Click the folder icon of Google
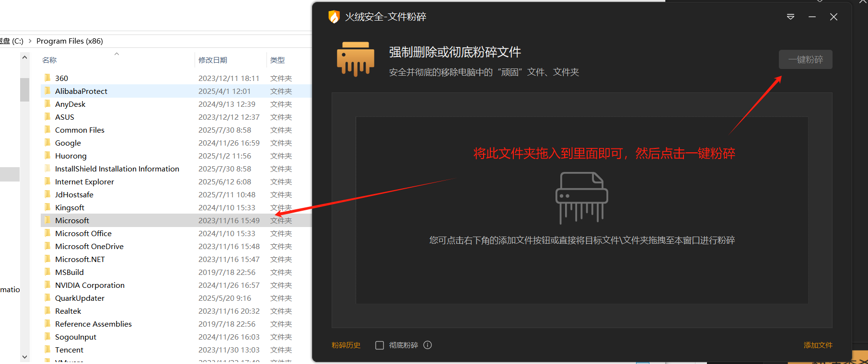The height and width of the screenshot is (364, 868). coord(47,142)
